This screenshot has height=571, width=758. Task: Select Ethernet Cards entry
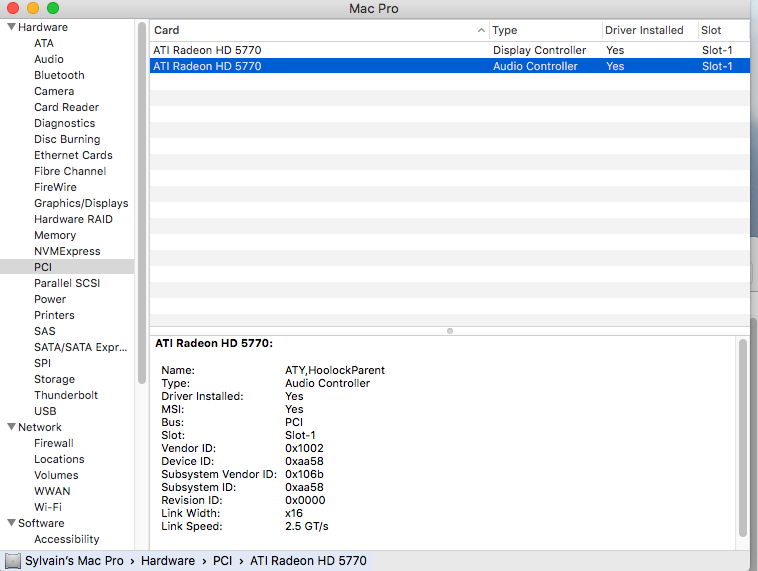[73, 155]
